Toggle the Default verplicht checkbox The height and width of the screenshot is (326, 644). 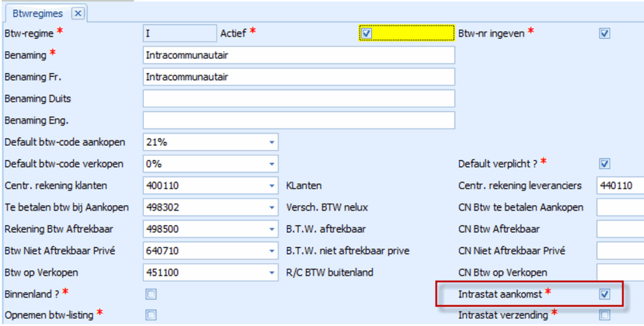tap(604, 164)
